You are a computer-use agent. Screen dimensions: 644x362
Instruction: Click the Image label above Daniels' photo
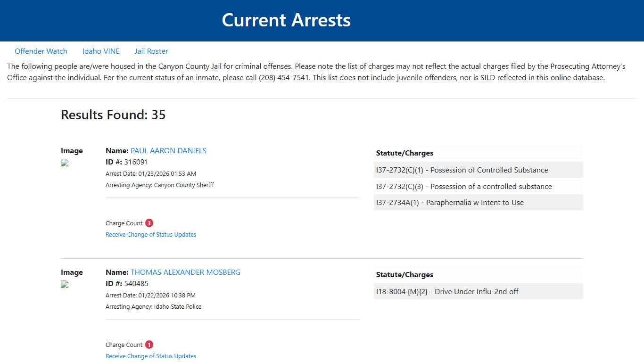click(x=72, y=150)
